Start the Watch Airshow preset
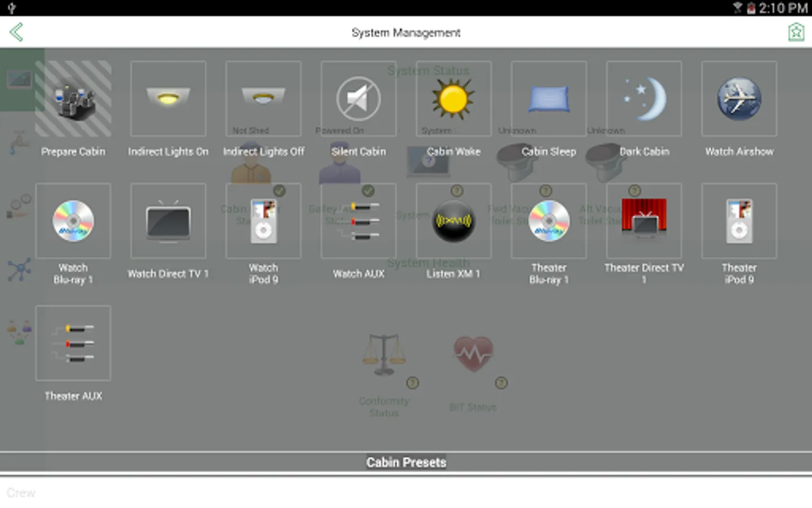 [x=739, y=99]
